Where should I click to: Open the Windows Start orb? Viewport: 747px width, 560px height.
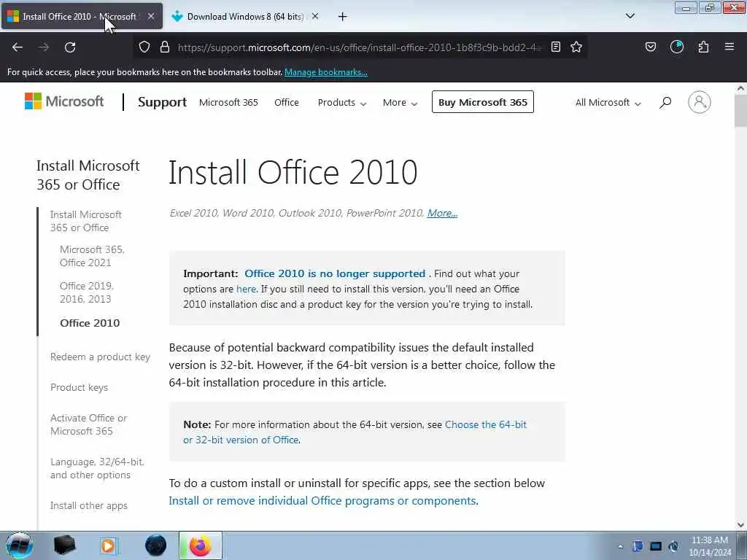[x=19, y=545]
